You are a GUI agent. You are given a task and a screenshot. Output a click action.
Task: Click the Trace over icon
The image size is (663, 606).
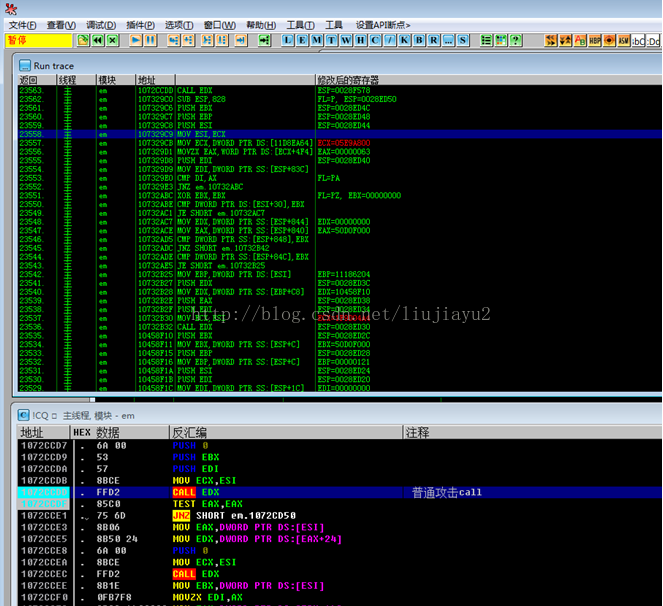[222, 40]
